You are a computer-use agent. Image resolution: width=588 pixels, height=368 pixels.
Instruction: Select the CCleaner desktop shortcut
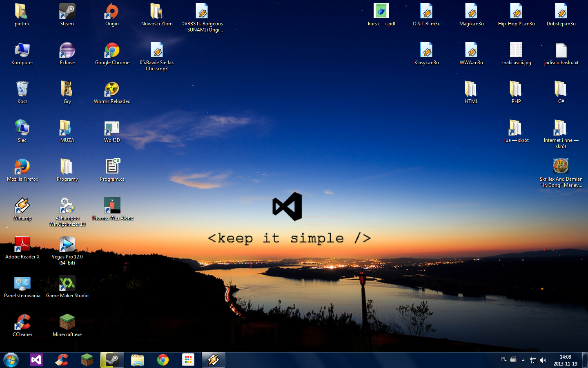pos(22,323)
